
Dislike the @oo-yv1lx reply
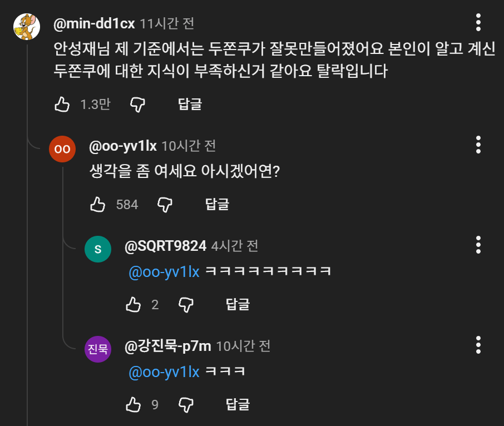tap(165, 204)
